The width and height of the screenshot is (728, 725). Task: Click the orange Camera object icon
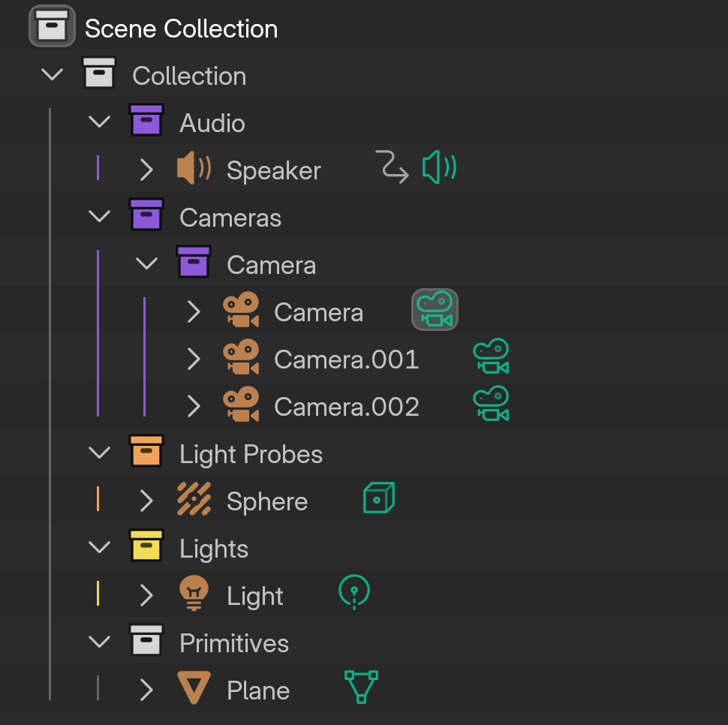241,309
